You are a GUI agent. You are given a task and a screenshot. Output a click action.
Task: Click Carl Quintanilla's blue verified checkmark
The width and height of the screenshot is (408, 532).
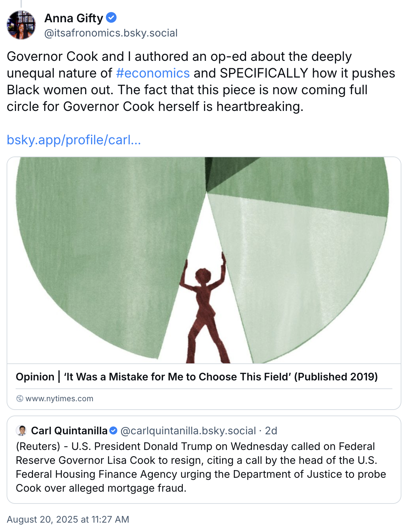(x=113, y=430)
